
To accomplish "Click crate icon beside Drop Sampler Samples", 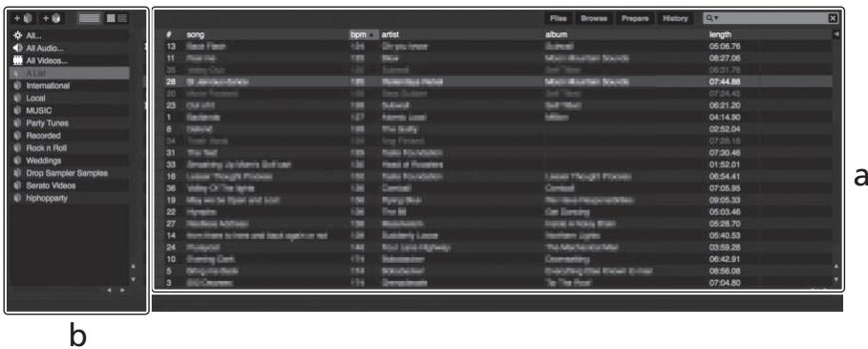I will [17, 173].
